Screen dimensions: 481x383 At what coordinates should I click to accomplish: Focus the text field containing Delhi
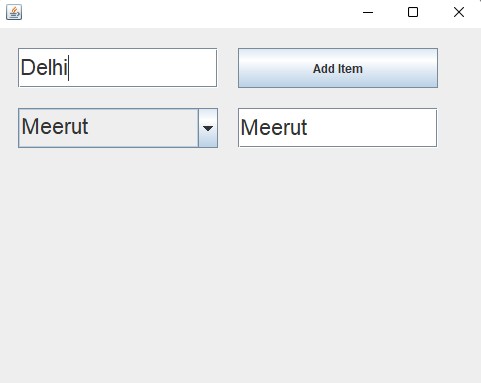(x=118, y=68)
